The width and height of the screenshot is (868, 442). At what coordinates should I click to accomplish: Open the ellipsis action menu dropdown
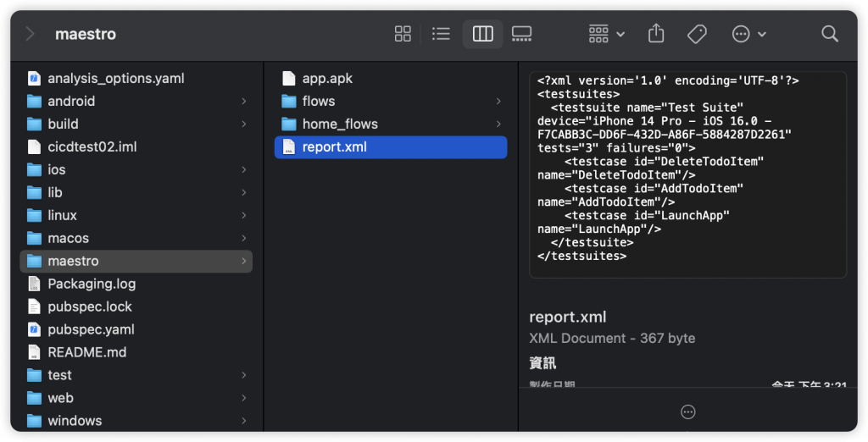(x=748, y=34)
